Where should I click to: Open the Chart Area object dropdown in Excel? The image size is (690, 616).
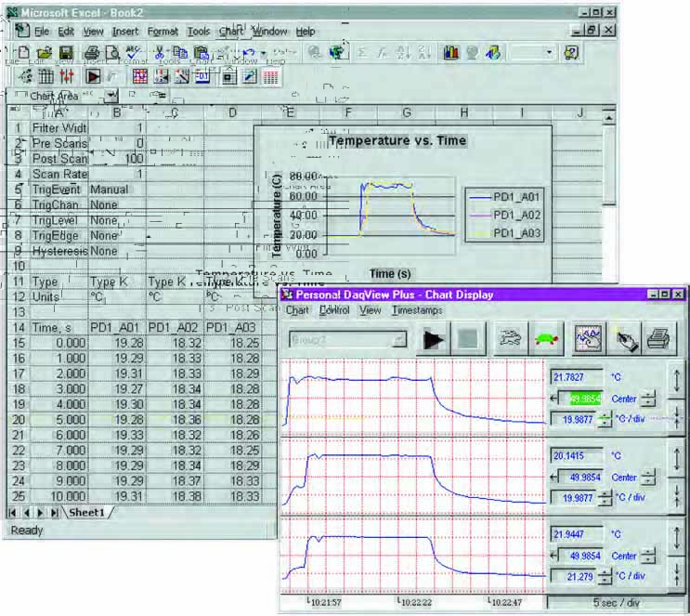click(x=112, y=95)
